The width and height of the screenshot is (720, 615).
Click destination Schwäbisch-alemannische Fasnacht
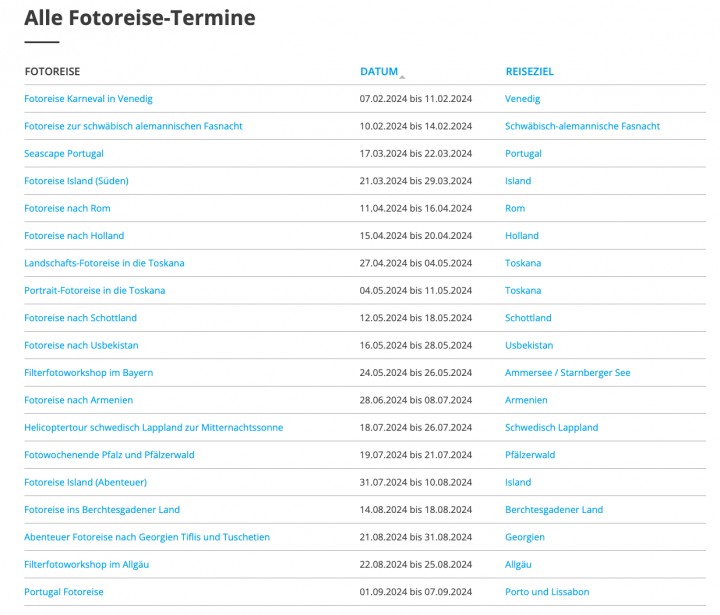pos(582,126)
